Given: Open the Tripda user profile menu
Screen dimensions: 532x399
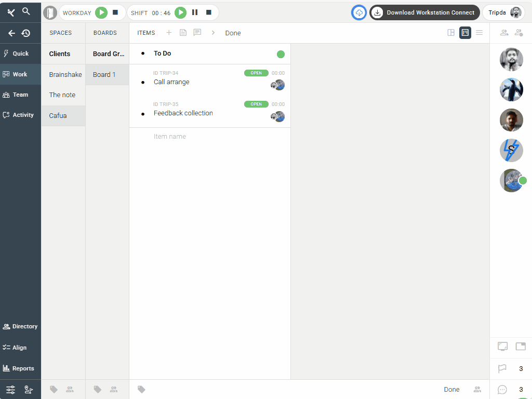Looking at the screenshot, I should pos(504,12).
